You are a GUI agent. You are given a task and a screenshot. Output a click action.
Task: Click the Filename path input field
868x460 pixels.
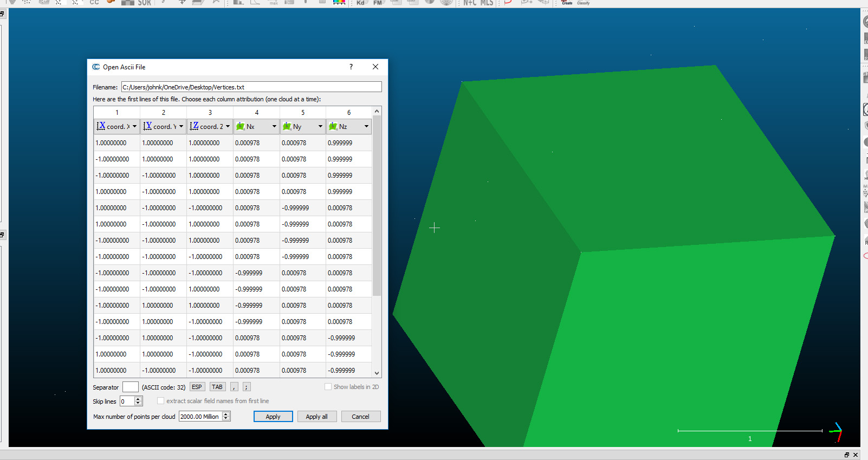(251, 87)
